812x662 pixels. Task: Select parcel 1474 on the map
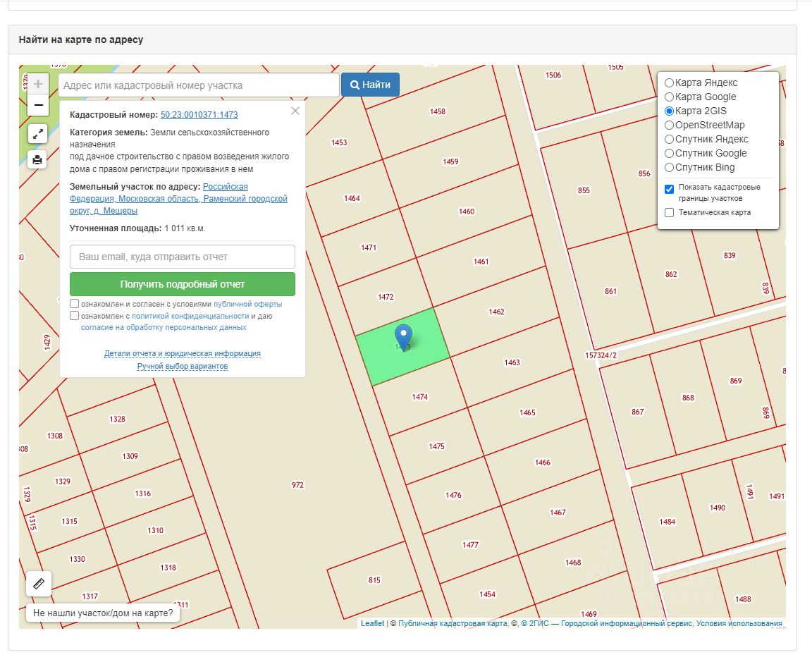tap(420, 397)
